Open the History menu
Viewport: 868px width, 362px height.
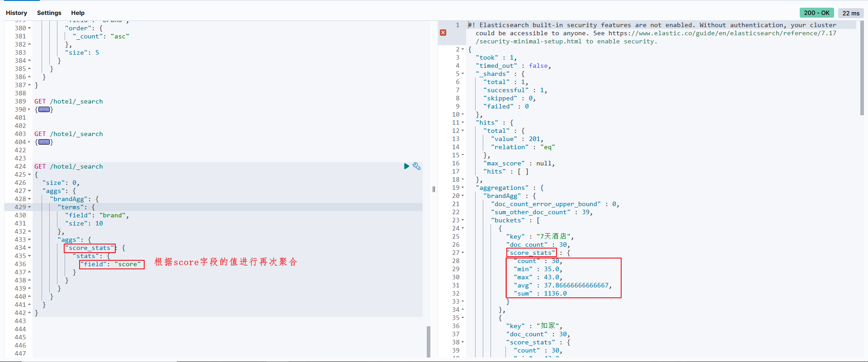[x=16, y=13]
